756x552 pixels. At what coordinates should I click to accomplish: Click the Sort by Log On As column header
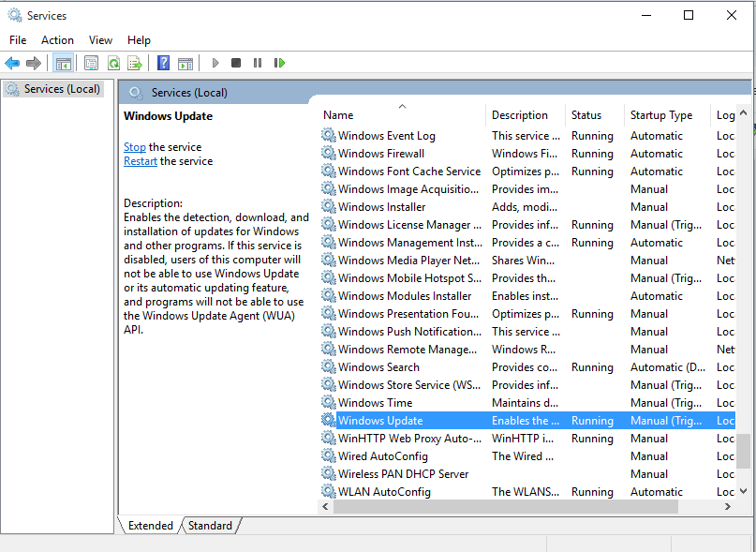tap(722, 115)
